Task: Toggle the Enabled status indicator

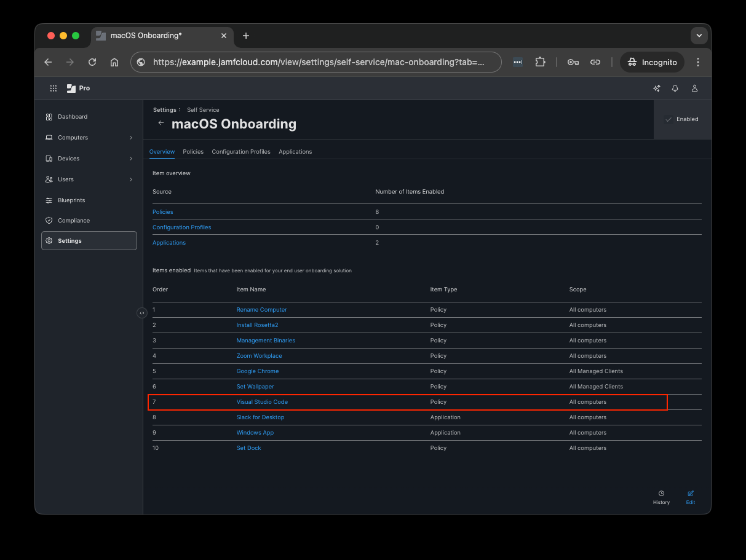Action: point(682,119)
